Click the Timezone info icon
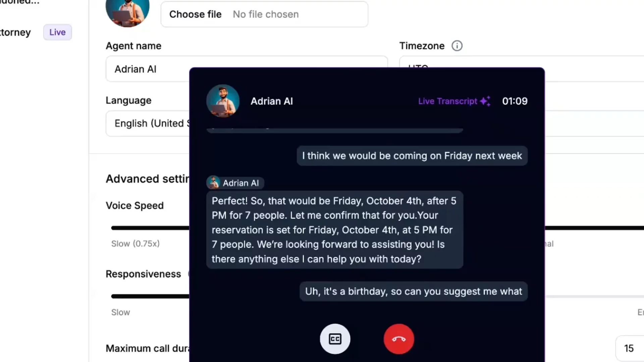Viewport: 644px width, 362px height. [x=457, y=46]
